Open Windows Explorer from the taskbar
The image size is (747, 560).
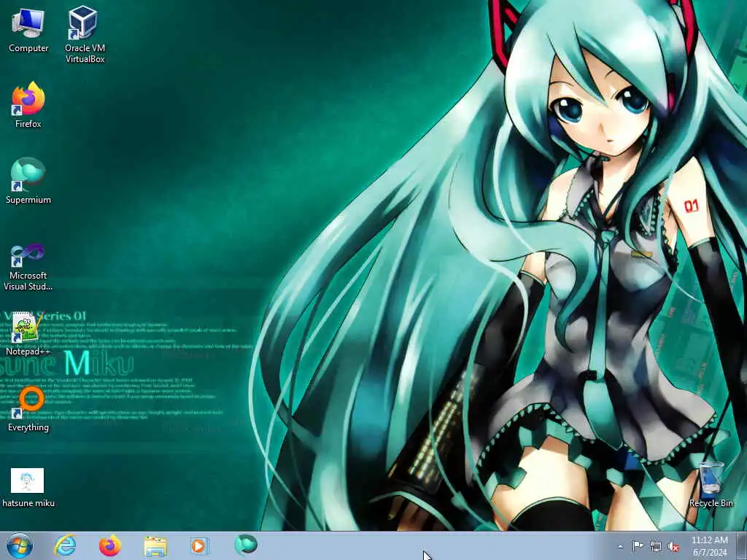155,545
